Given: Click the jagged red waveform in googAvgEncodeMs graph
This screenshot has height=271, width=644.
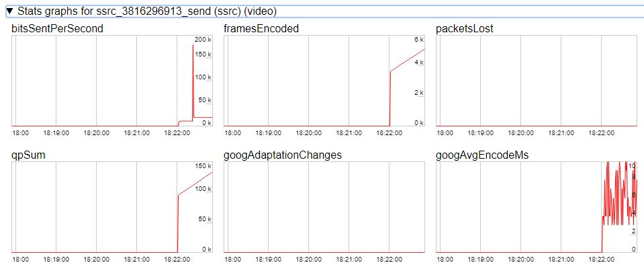Looking at the screenshot, I should [x=618, y=195].
